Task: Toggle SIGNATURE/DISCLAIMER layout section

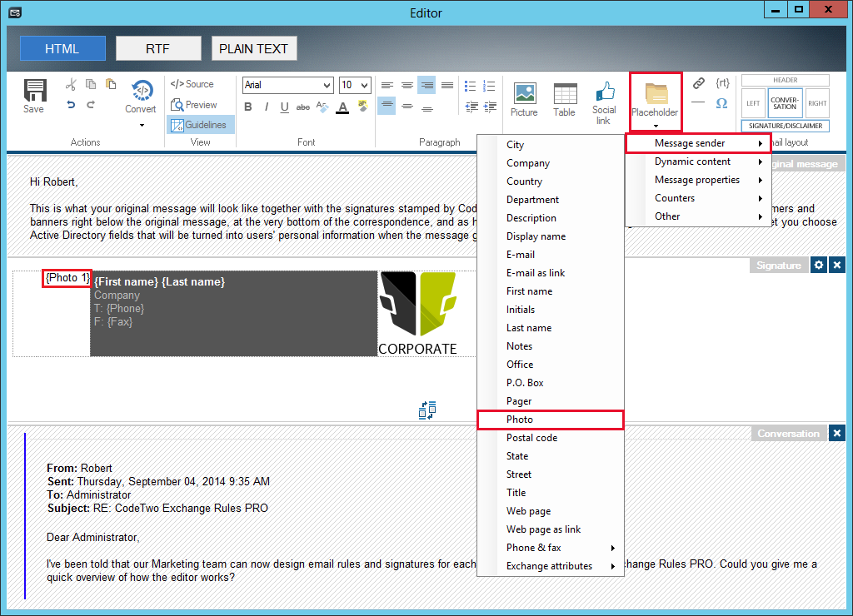Action: 785,126
